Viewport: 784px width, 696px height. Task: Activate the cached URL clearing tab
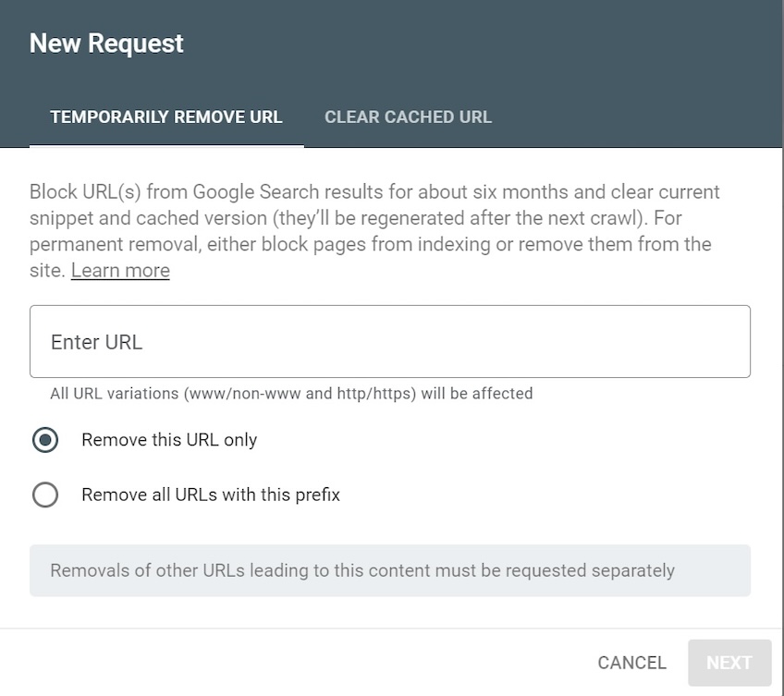(x=408, y=117)
